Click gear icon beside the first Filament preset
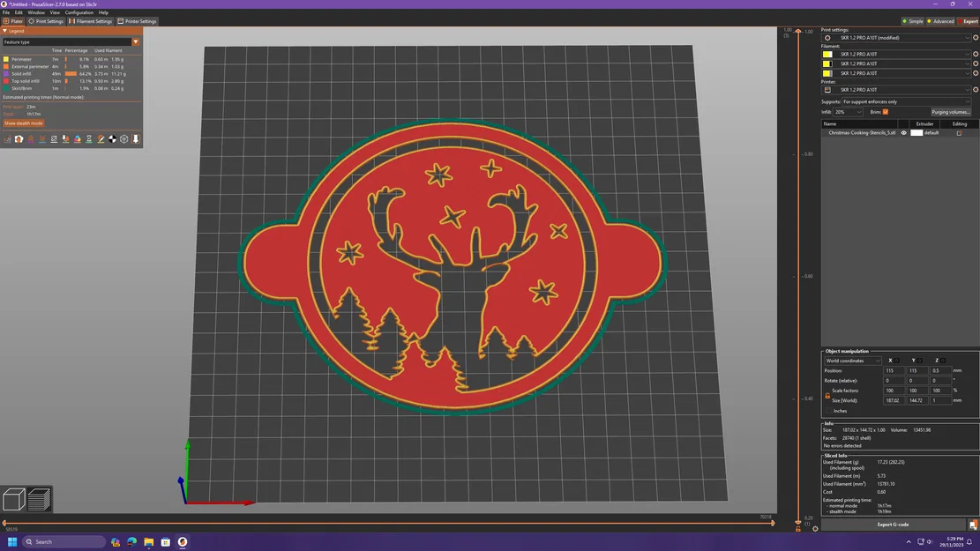 (975, 55)
